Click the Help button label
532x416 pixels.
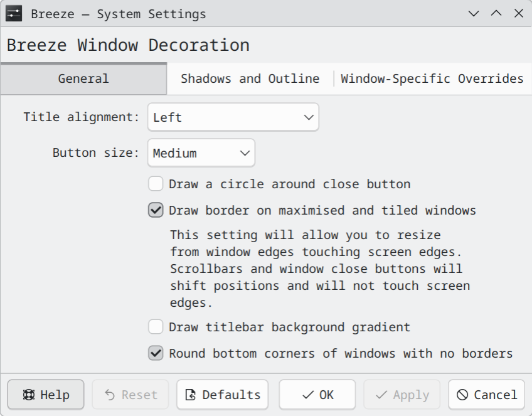point(55,395)
